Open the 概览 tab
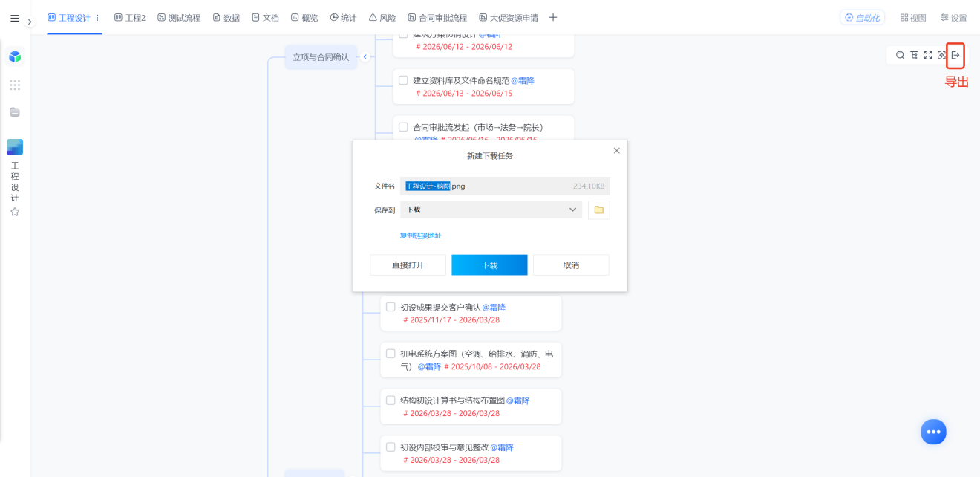 coord(304,18)
